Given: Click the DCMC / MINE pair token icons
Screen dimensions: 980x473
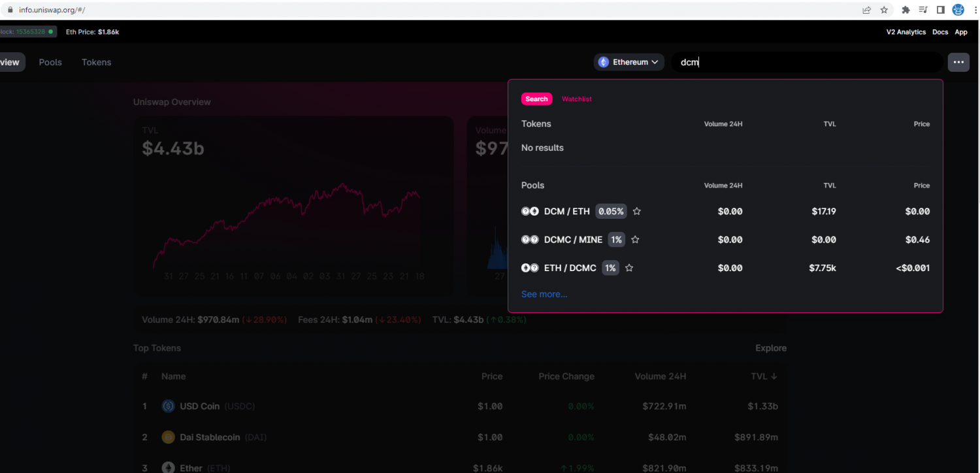Looking at the screenshot, I should click(x=530, y=240).
